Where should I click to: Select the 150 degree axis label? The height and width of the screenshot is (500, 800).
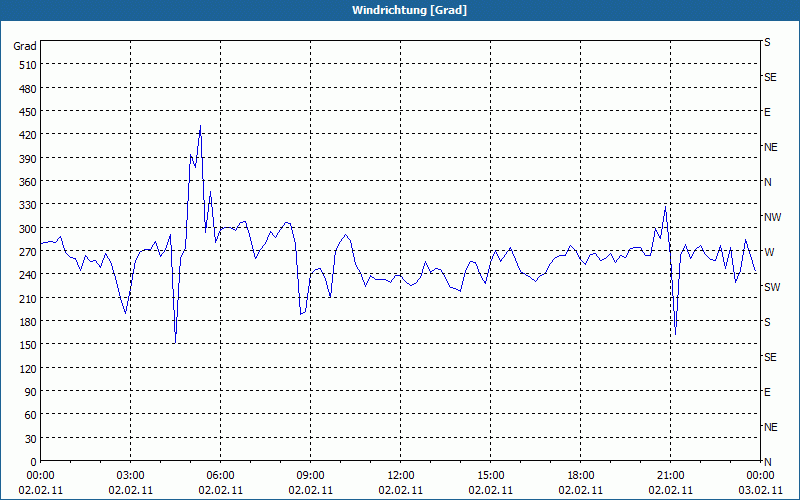click(28, 345)
